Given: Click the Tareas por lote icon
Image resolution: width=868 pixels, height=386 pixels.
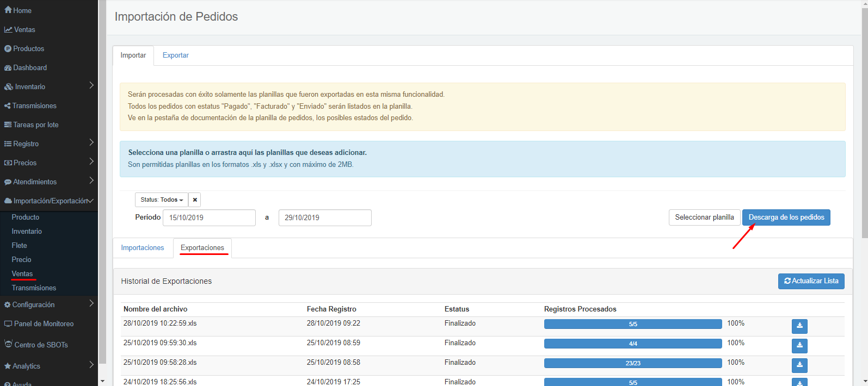Looking at the screenshot, I should pyautogui.click(x=8, y=125).
